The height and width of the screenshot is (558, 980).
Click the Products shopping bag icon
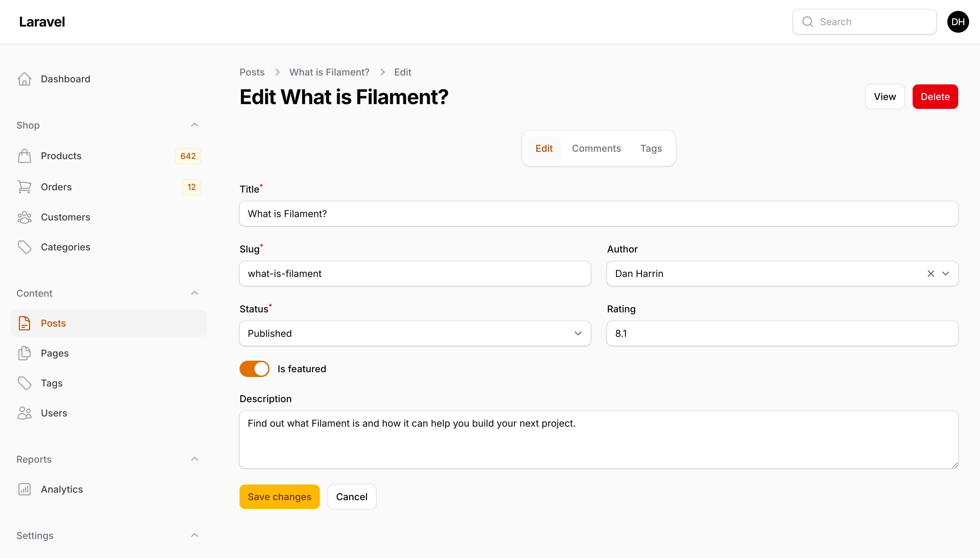coord(24,156)
